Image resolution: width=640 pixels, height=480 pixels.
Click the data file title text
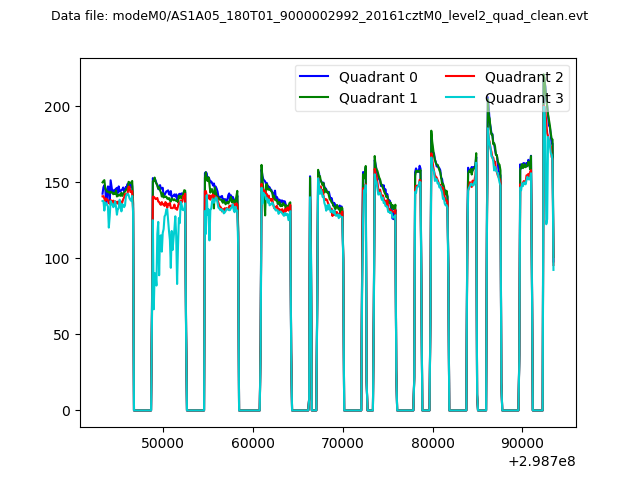319,16
